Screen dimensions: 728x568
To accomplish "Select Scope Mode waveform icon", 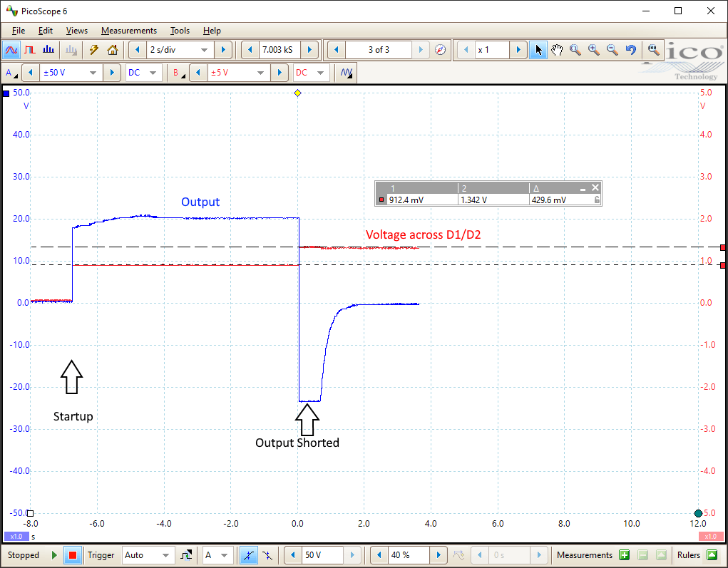I will tap(11, 50).
